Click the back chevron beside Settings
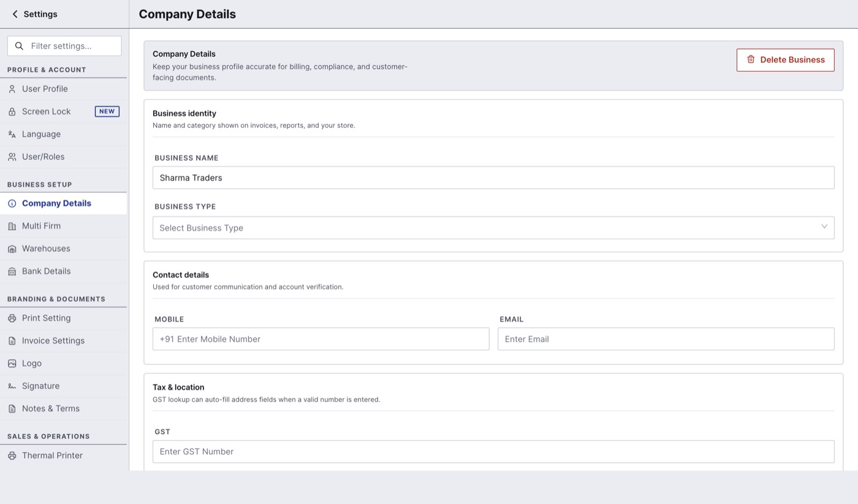Viewport: 858px width, 504px height. [x=15, y=14]
